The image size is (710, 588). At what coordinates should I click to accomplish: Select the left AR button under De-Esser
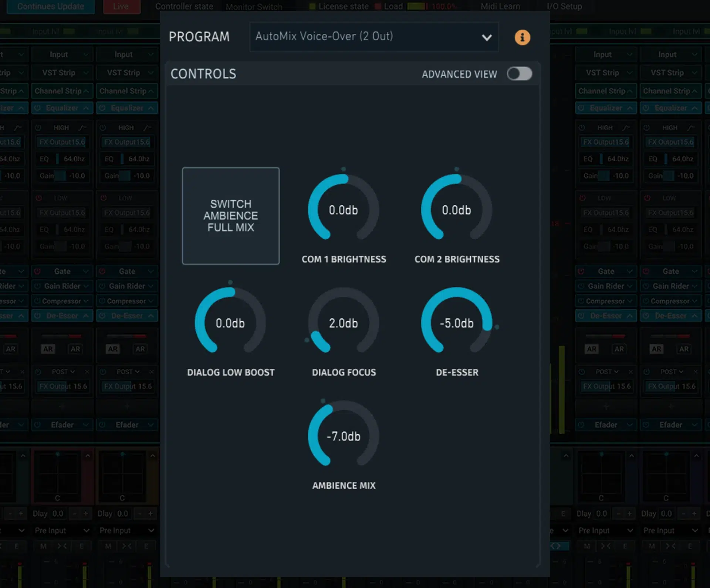47,348
